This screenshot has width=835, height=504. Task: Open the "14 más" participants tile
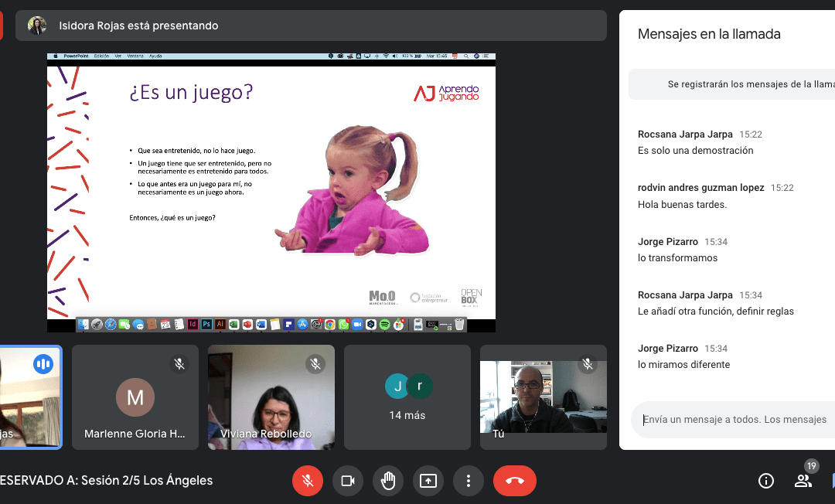click(x=407, y=397)
